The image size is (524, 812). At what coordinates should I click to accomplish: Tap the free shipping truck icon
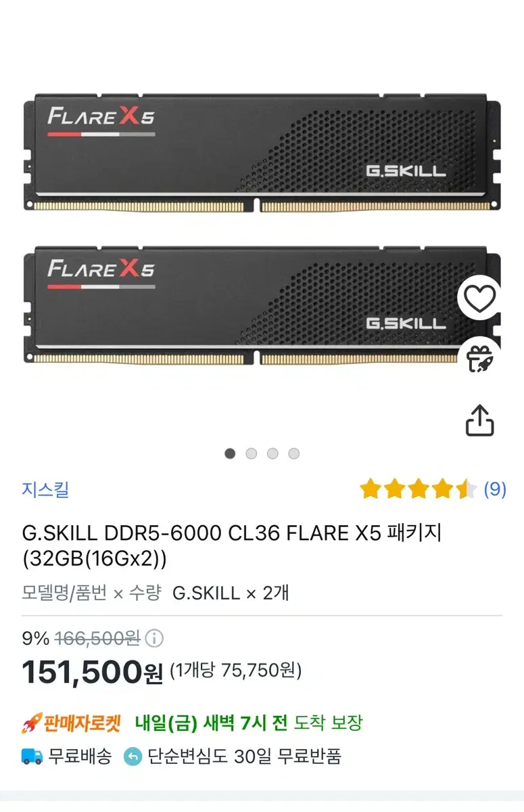point(32,757)
